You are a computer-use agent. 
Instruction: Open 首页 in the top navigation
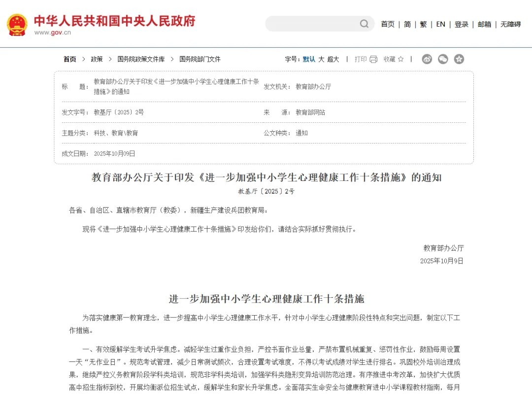point(388,24)
